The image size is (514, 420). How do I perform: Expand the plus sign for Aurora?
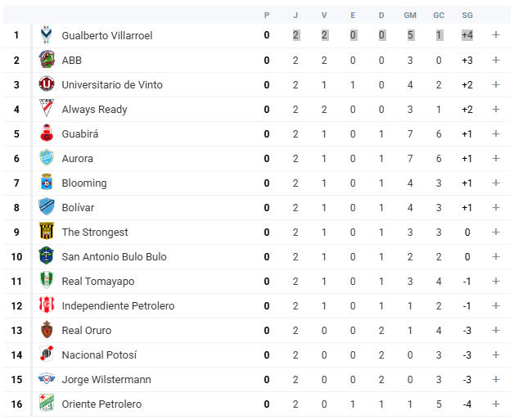496,158
